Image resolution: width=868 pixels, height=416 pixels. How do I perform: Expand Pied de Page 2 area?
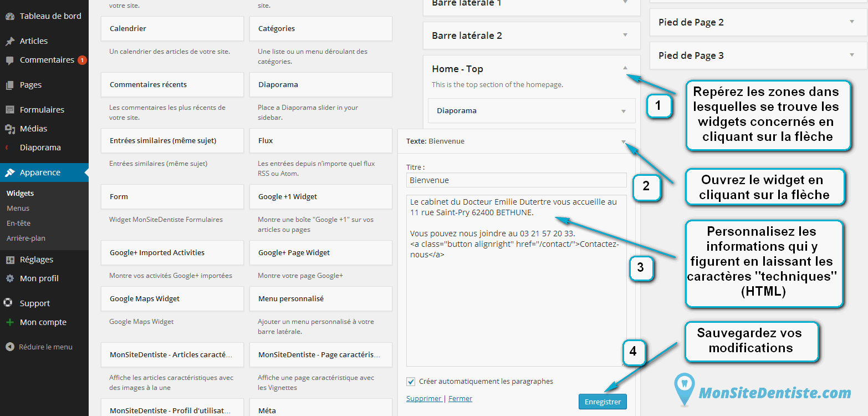(x=852, y=22)
